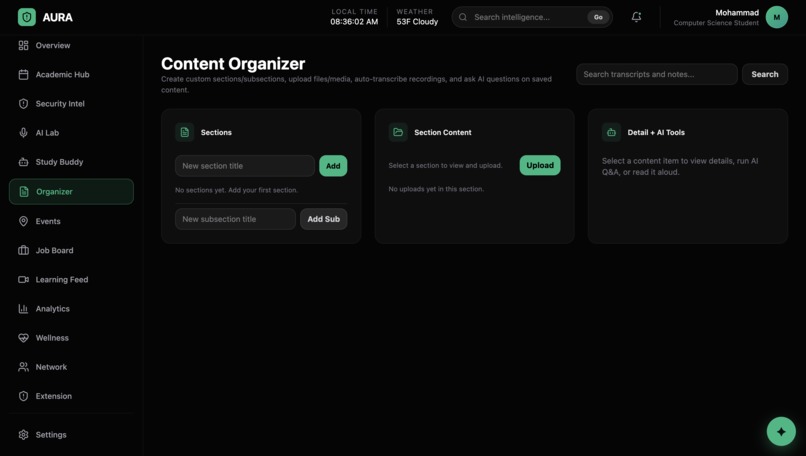Open notifications via the bell icon

[636, 17]
